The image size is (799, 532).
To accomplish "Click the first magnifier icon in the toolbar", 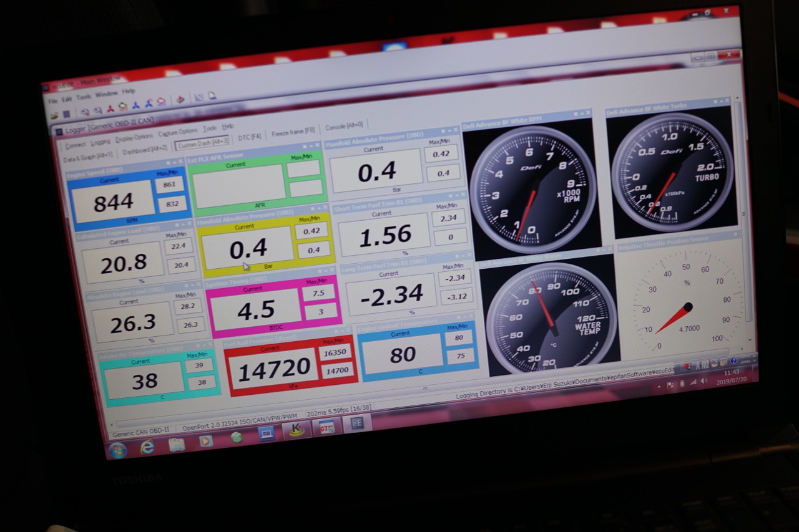I will 85,112.
